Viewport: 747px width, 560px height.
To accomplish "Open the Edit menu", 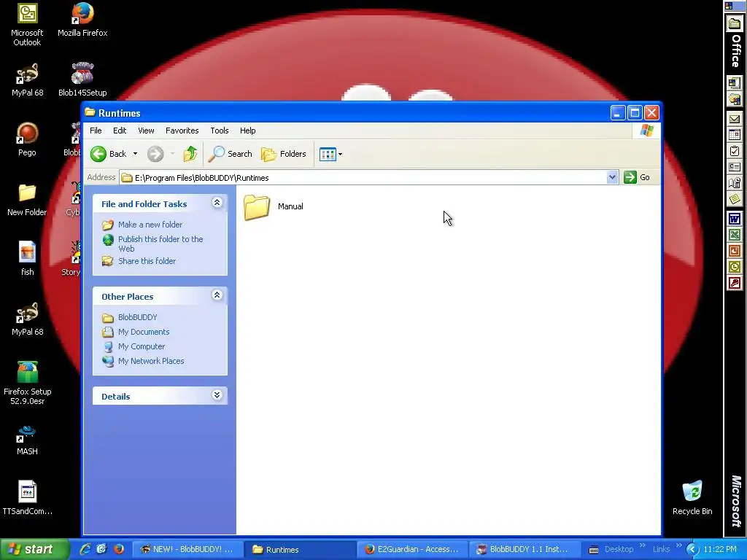I will [120, 131].
